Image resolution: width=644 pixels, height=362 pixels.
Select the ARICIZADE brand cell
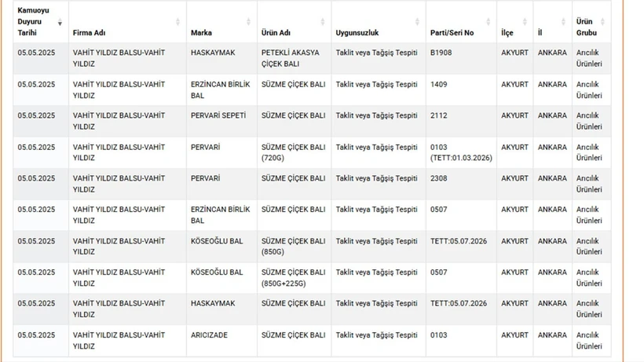click(x=209, y=335)
